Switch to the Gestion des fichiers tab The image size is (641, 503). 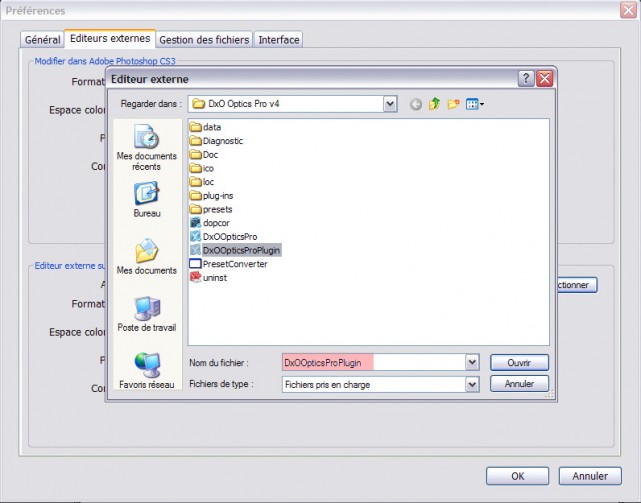click(x=204, y=40)
